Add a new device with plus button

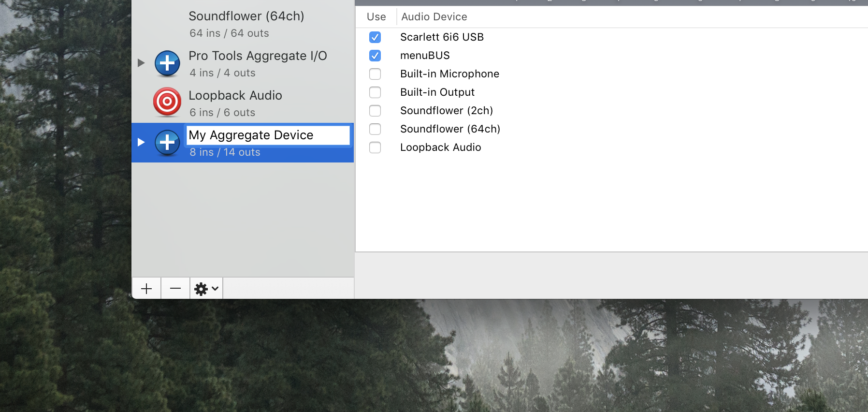[x=146, y=289]
